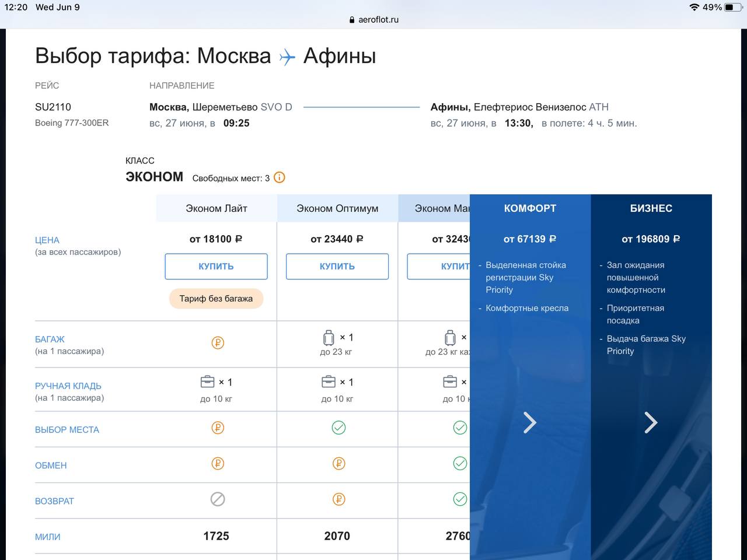The height and width of the screenshot is (560, 747).
Task: Click the green checkmark for Эконом Макс exchange
Action: 460,464
